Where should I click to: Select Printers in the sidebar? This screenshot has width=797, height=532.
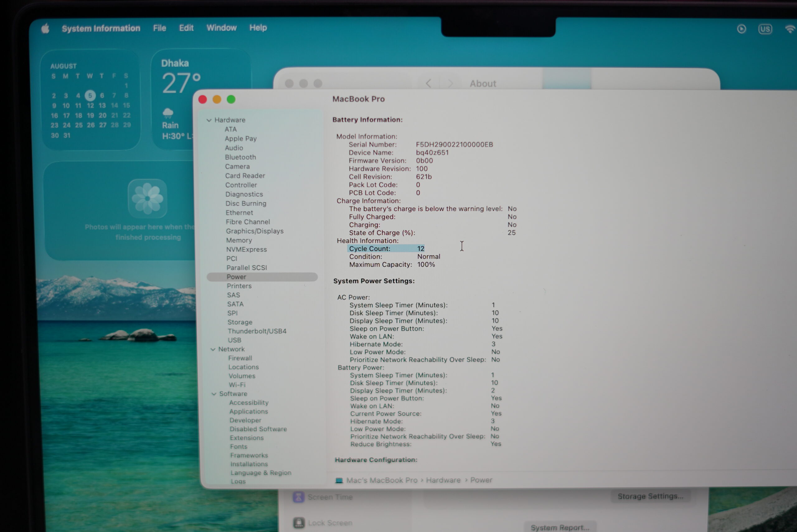pos(239,286)
